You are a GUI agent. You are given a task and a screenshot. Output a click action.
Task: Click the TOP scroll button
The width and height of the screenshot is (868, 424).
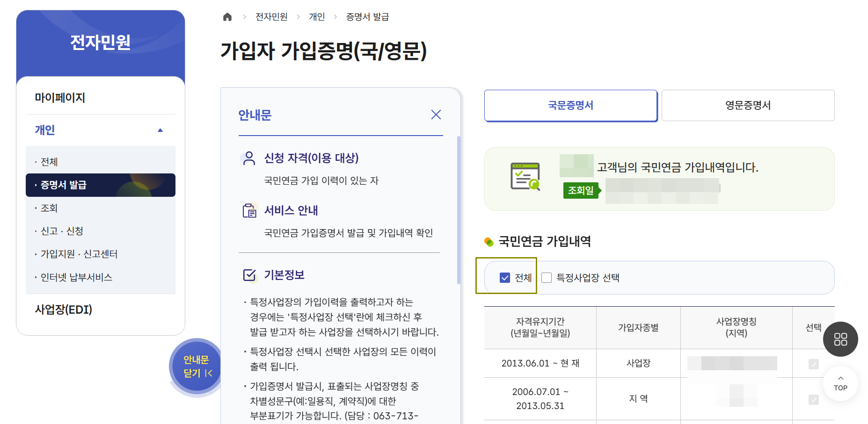click(840, 384)
